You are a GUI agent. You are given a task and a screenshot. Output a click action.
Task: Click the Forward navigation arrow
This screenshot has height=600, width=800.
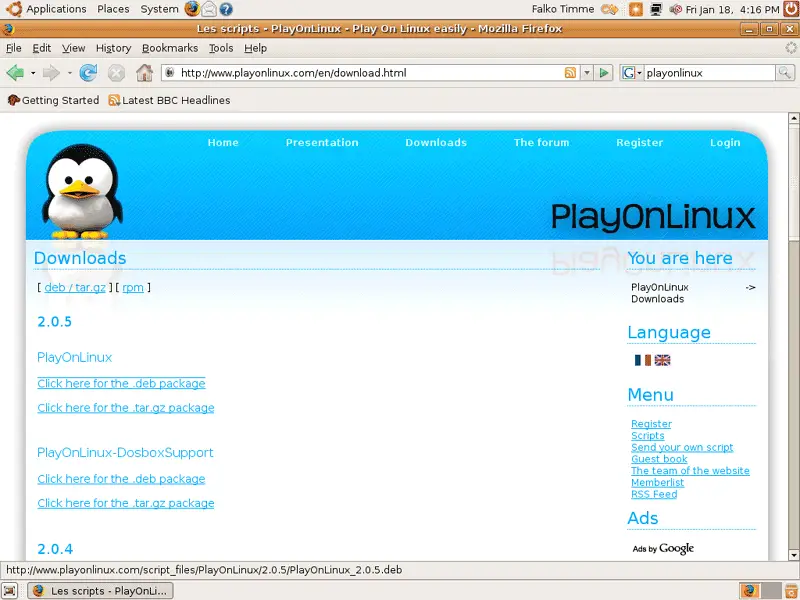(51, 73)
